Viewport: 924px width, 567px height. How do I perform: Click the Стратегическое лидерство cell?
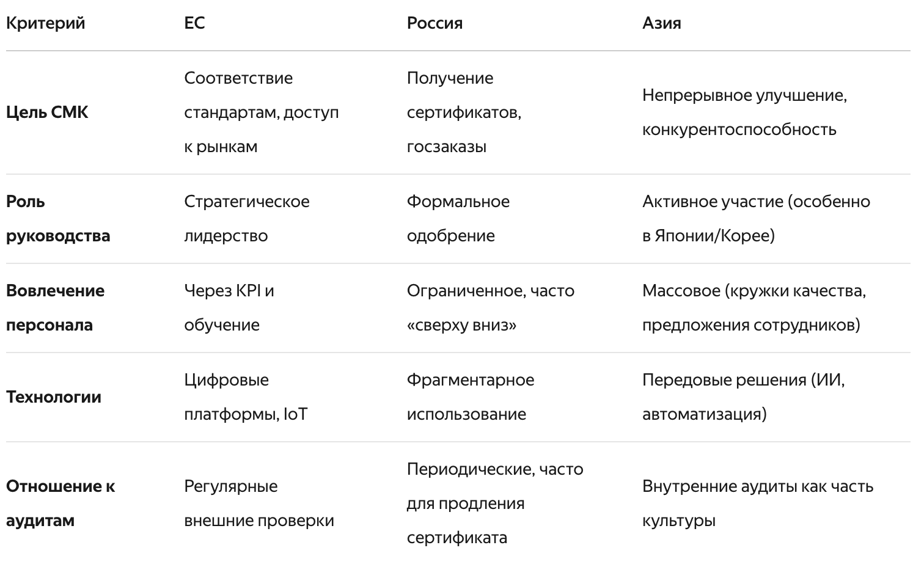[247, 219]
